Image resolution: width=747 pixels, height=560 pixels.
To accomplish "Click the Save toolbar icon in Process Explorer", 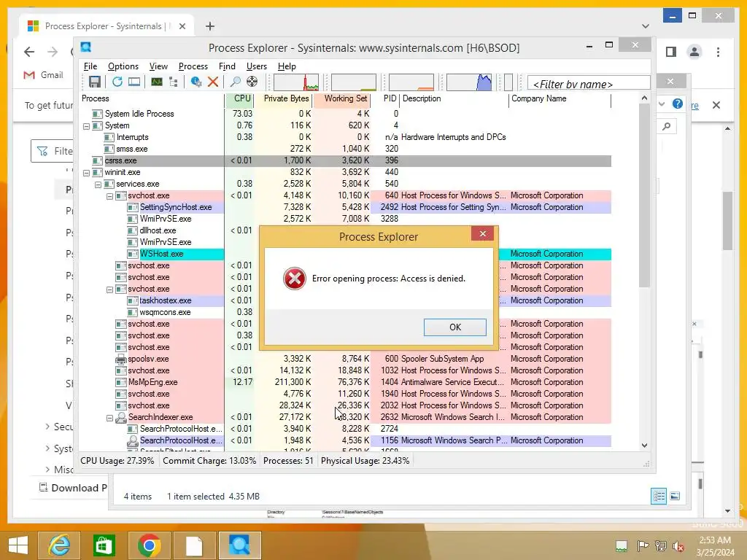I will pyautogui.click(x=94, y=82).
